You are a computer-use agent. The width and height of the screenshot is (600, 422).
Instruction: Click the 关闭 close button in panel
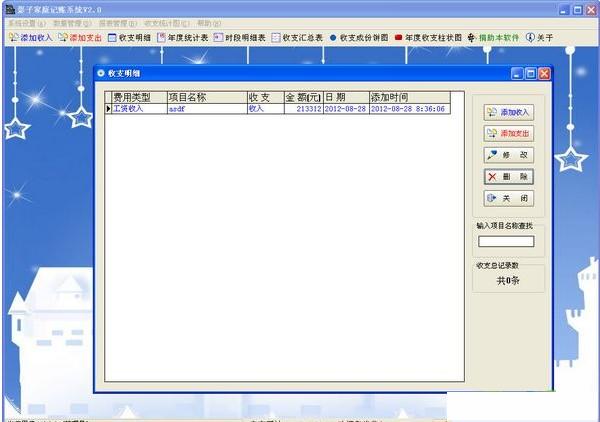point(509,198)
